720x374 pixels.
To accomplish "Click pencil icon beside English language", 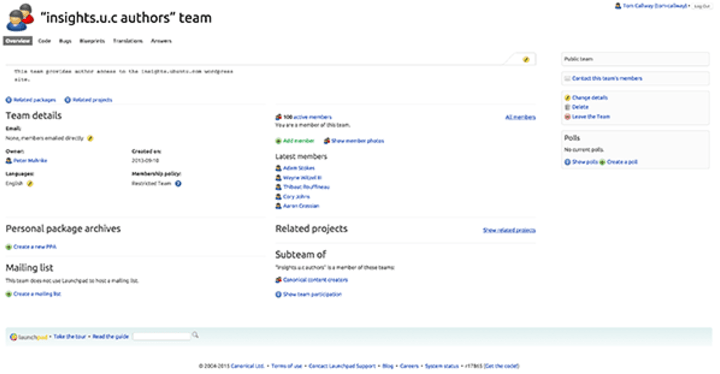I will pos(30,184).
